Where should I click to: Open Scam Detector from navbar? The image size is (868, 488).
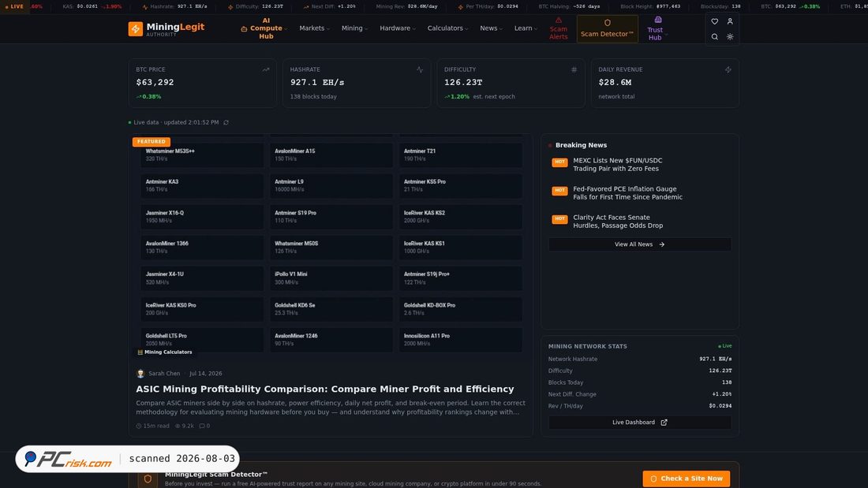point(608,28)
